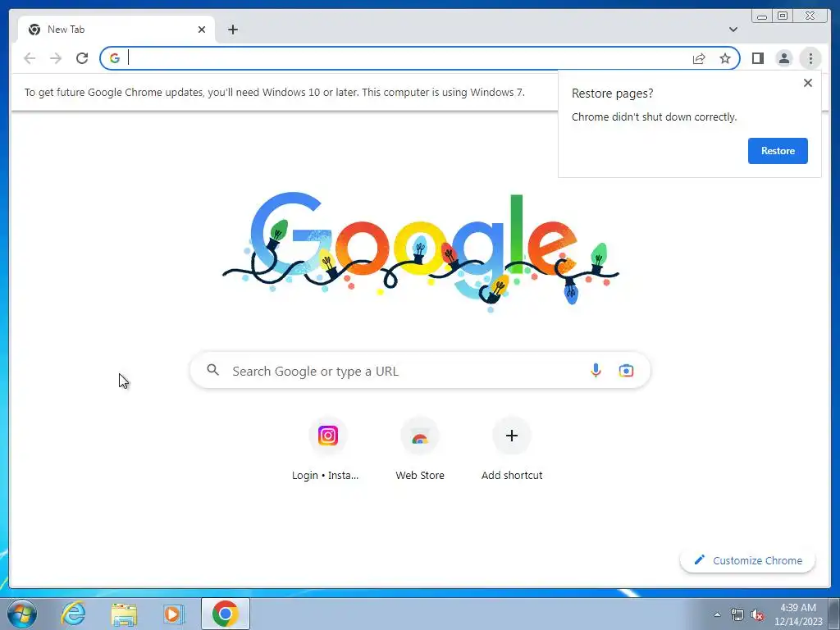Viewport: 840px width, 630px height.
Task: Open the Windows Start menu
Action: [x=22, y=614]
